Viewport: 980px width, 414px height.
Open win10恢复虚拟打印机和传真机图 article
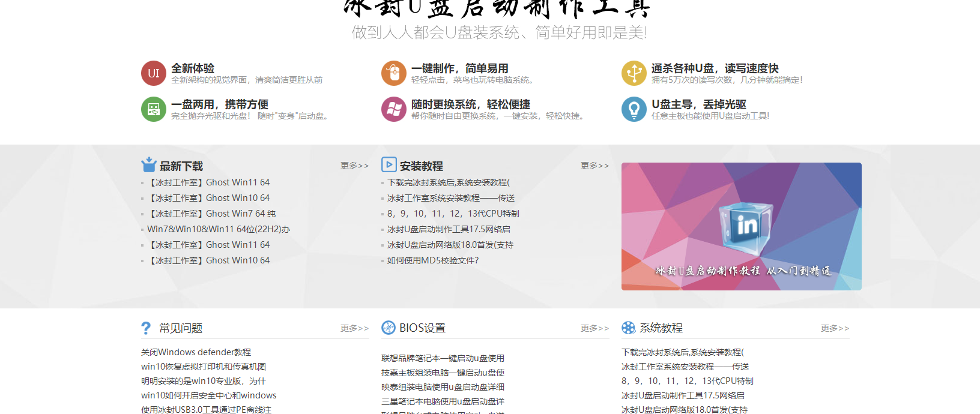pyautogui.click(x=204, y=367)
